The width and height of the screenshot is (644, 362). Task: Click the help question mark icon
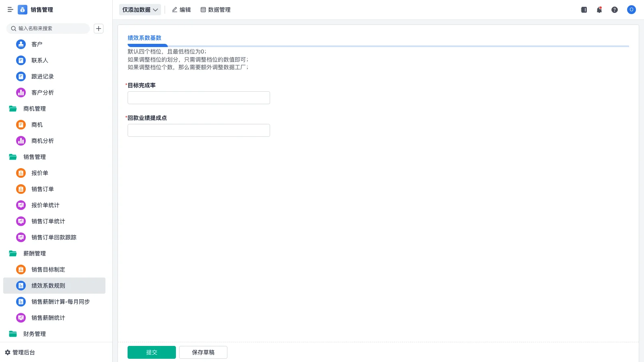coord(615,10)
